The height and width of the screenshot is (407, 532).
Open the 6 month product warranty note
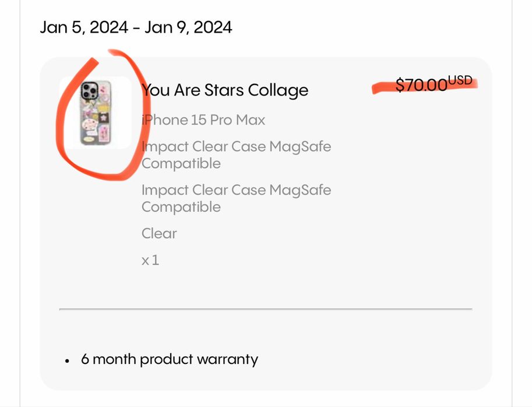[x=169, y=360]
